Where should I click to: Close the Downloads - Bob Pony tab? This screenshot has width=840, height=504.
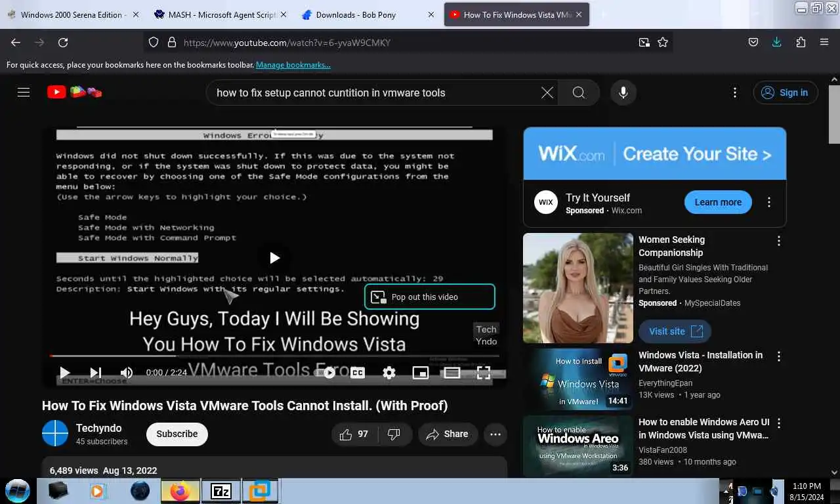point(431,14)
